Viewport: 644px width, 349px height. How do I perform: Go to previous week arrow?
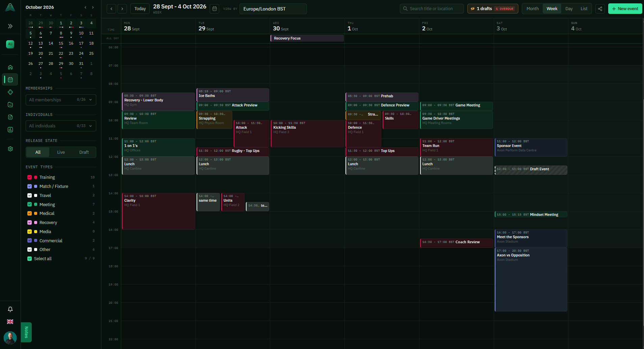(111, 9)
